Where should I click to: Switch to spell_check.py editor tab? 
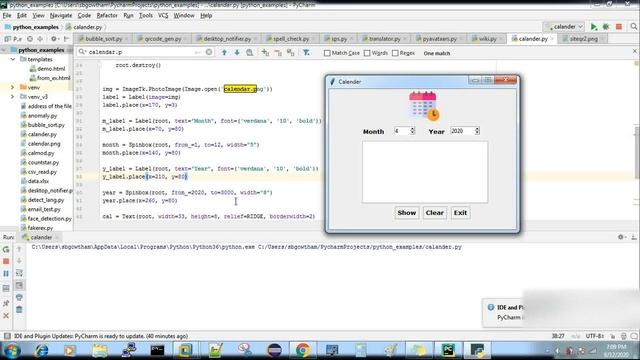coord(291,39)
